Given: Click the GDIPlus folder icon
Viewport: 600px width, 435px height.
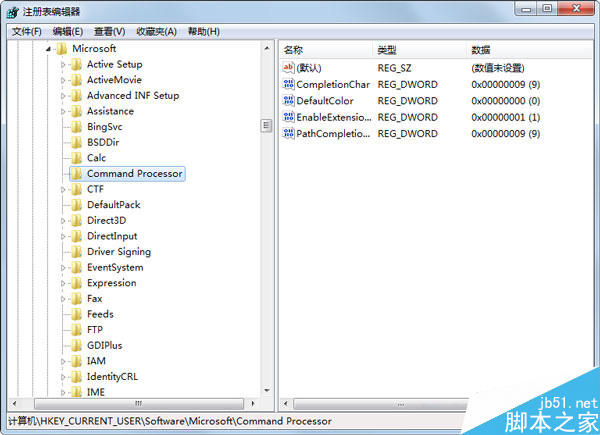Looking at the screenshot, I should point(77,345).
